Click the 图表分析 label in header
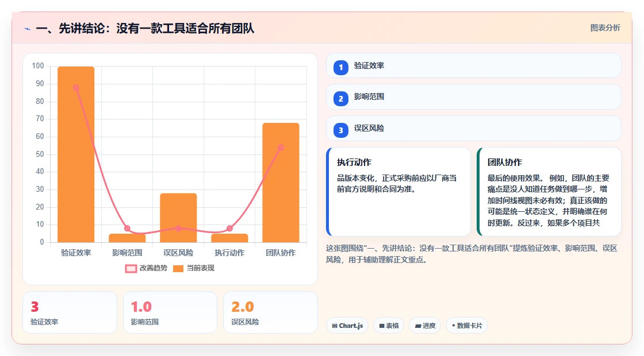Viewport: 644px width, 356px height. coord(605,28)
